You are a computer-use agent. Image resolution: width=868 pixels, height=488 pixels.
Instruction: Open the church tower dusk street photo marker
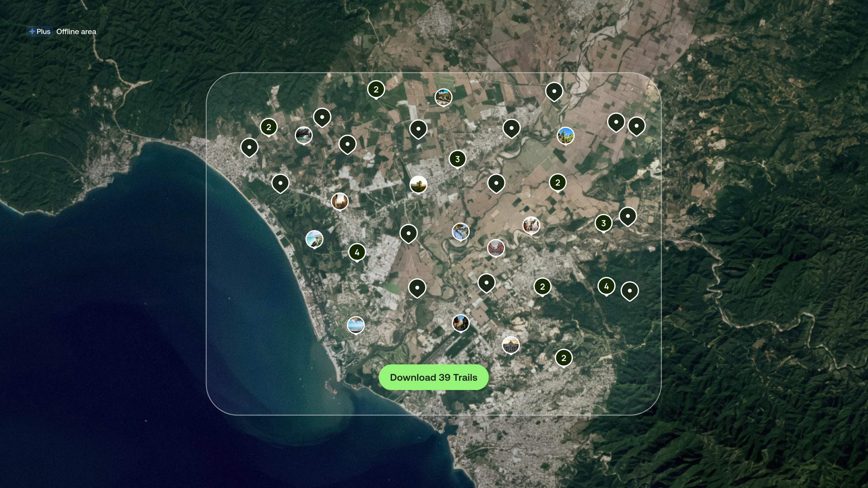point(461,323)
